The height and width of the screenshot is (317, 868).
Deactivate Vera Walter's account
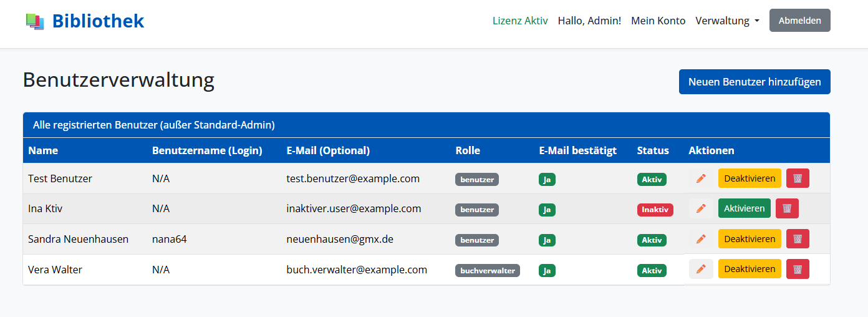coord(750,269)
